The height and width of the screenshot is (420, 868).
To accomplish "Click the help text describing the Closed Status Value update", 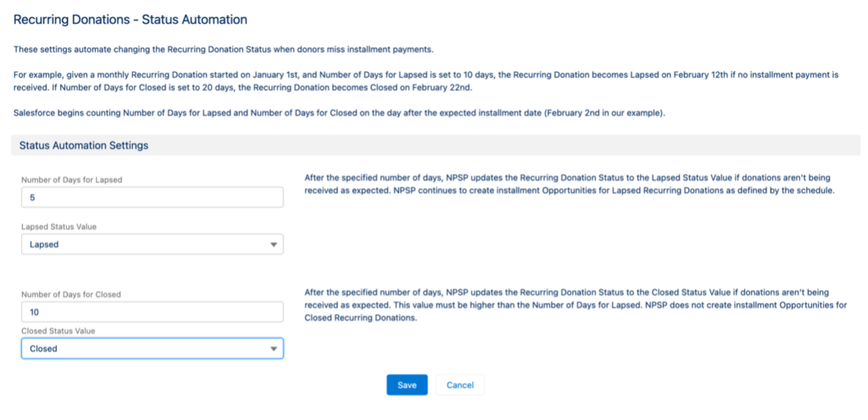I will [x=572, y=306].
